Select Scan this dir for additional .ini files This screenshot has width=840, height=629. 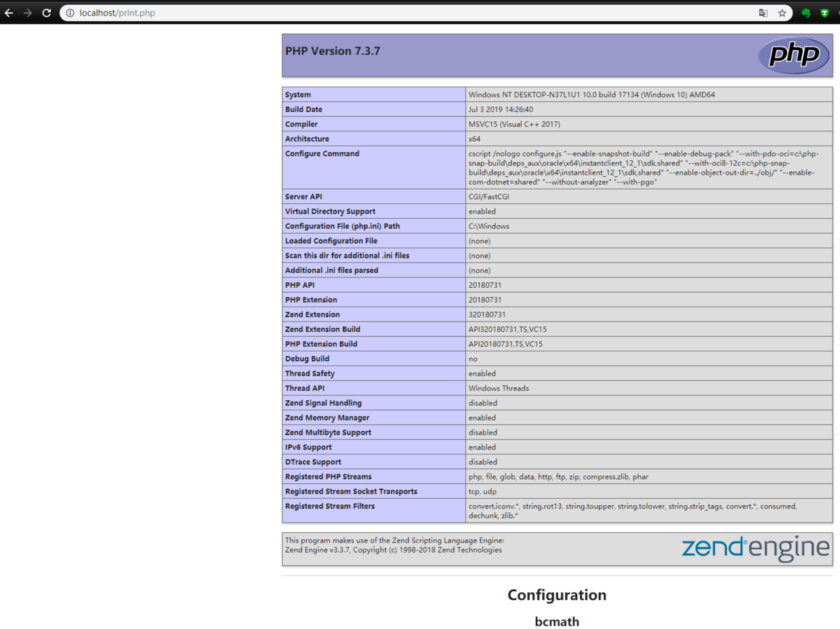click(348, 256)
